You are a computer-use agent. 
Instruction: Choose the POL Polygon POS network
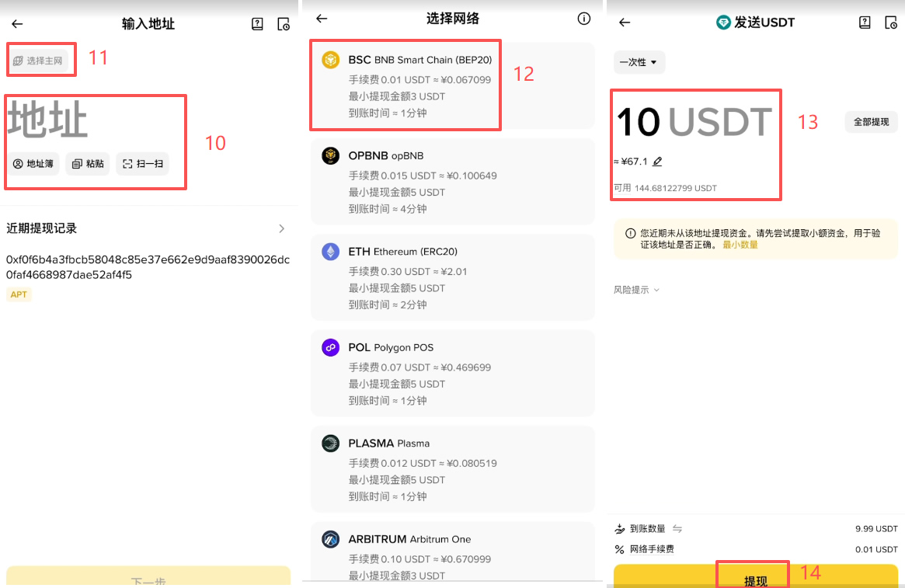(452, 373)
